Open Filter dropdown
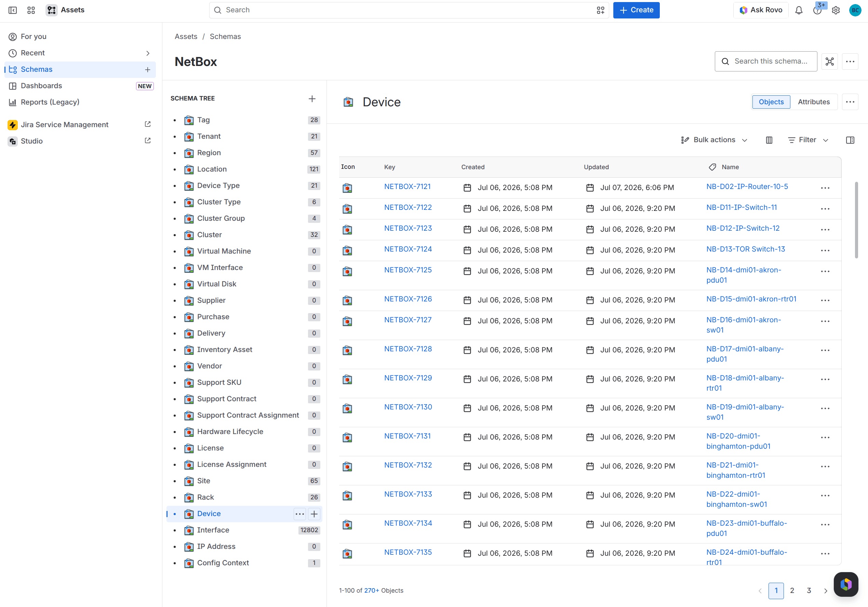The height and width of the screenshot is (607, 868). tap(808, 140)
